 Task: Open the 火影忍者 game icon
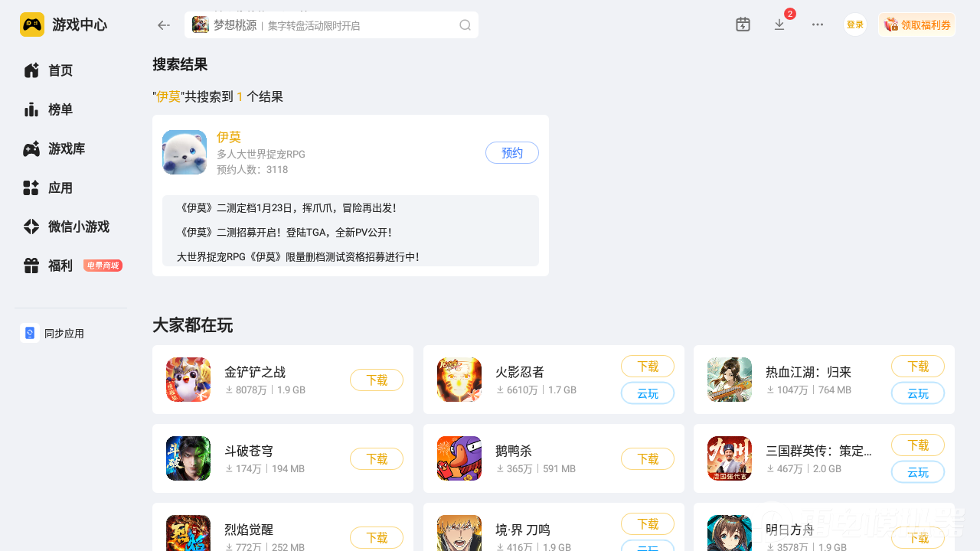point(459,380)
